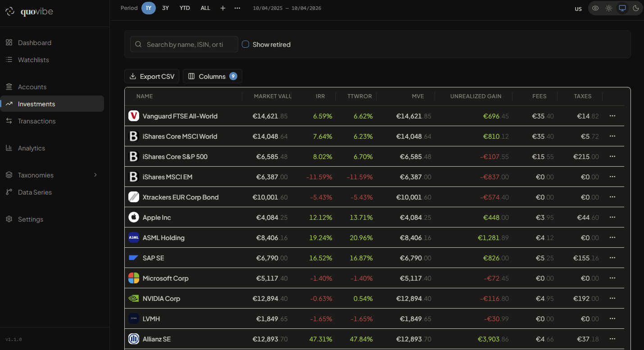This screenshot has width=644, height=350.
Task: Click the ASML Holding logo icon
Action: tap(134, 237)
